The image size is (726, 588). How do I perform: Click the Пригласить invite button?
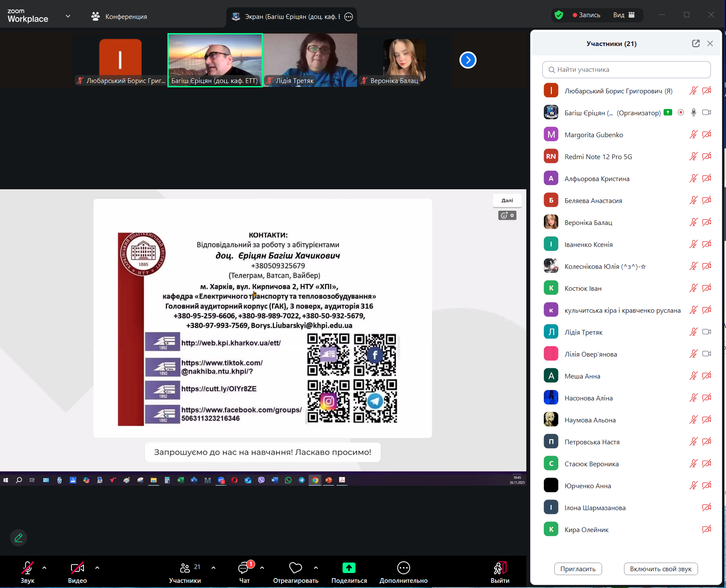coord(578,569)
